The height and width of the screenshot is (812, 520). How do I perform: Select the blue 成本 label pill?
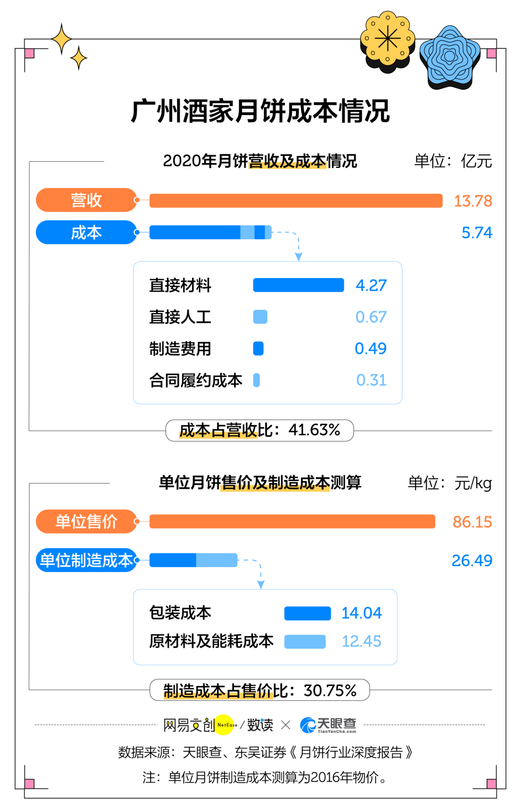coord(86,232)
